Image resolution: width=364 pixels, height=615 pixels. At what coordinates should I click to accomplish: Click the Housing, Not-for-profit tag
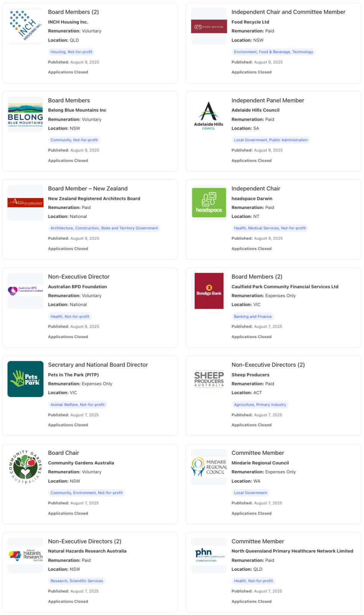pos(71,52)
